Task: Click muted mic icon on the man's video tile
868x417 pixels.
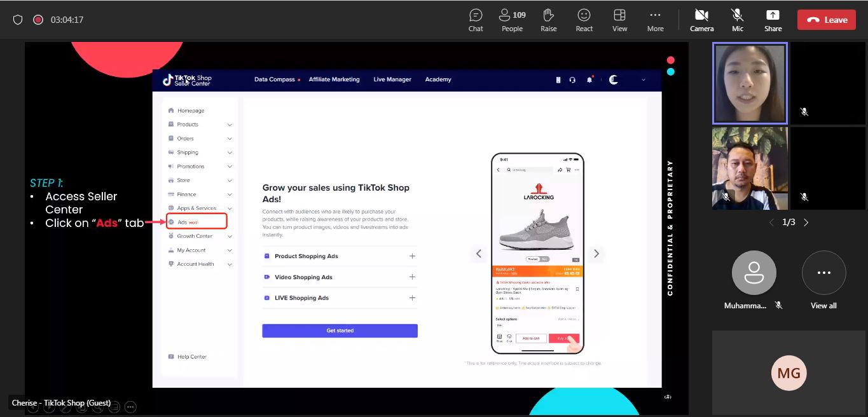Action: pyautogui.click(x=726, y=197)
